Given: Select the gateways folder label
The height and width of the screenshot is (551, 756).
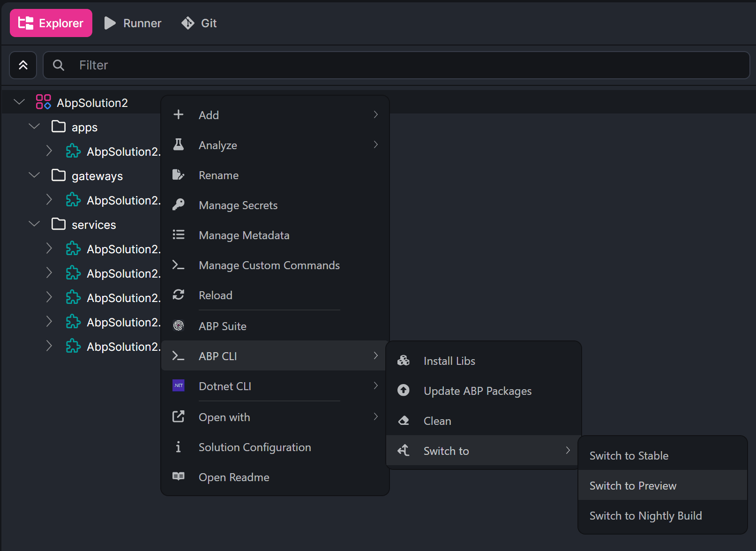Looking at the screenshot, I should 97,176.
